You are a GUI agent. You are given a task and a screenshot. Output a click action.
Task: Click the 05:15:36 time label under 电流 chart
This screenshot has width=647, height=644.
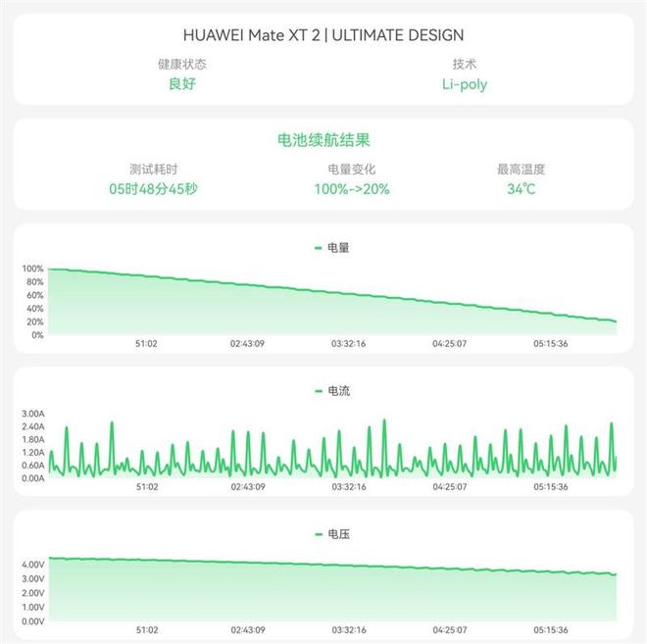(551, 487)
